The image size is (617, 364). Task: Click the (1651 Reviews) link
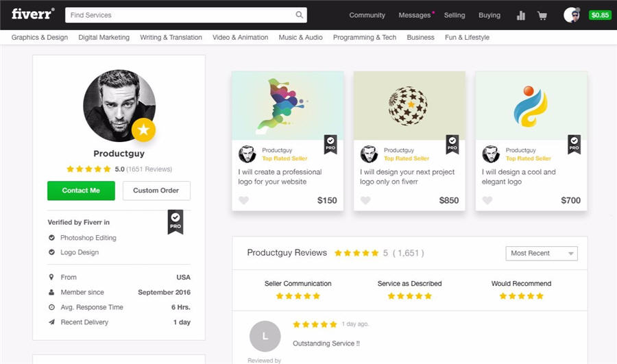coord(149,169)
